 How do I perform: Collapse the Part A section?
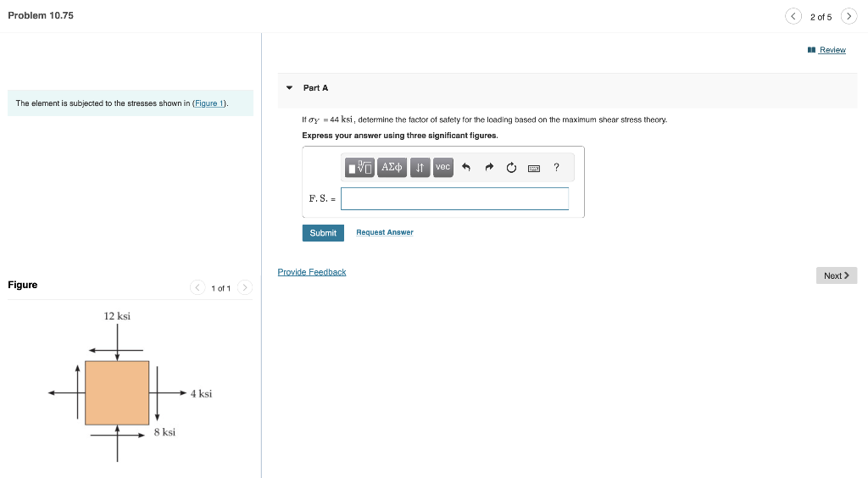point(289,88)
